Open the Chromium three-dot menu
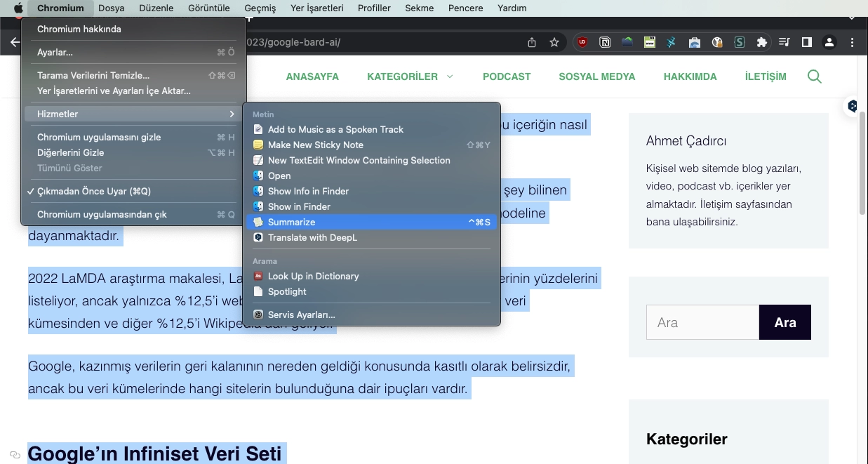The image size is (868, 464). click(853, 42)
